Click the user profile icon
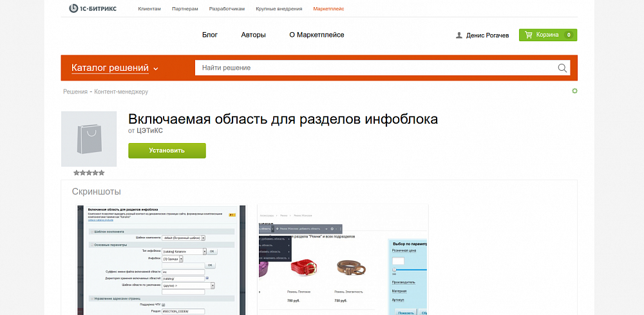The width and height of the screenshot is (644, 315). coord(459,35)
